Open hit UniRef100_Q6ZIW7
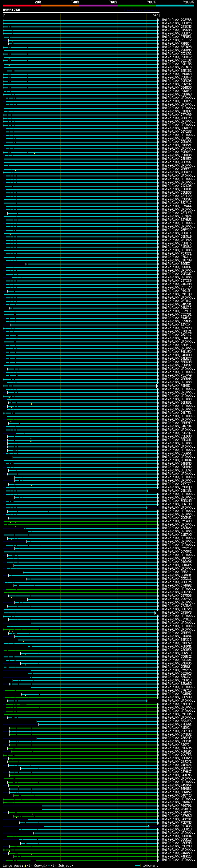The image size is (197, 868). tap(177, 61)
